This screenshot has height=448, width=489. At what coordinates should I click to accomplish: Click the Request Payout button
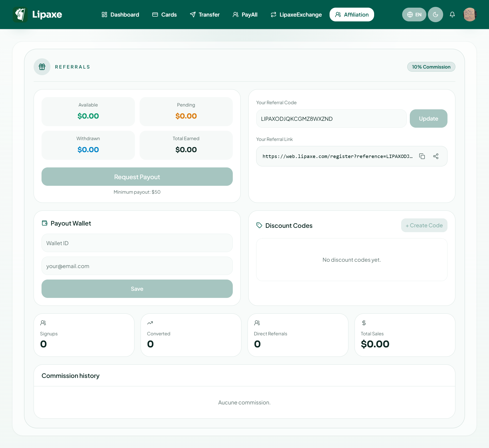point(137,177)
